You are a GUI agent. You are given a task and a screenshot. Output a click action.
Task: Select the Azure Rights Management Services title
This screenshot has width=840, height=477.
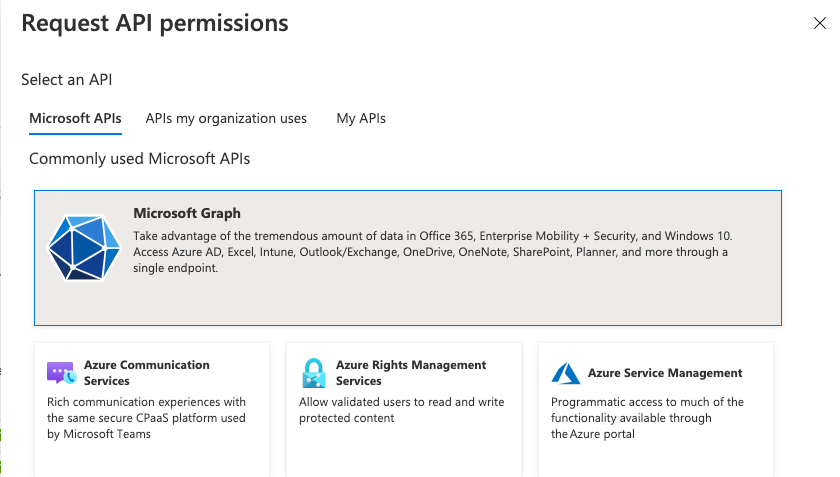(411, 373)
